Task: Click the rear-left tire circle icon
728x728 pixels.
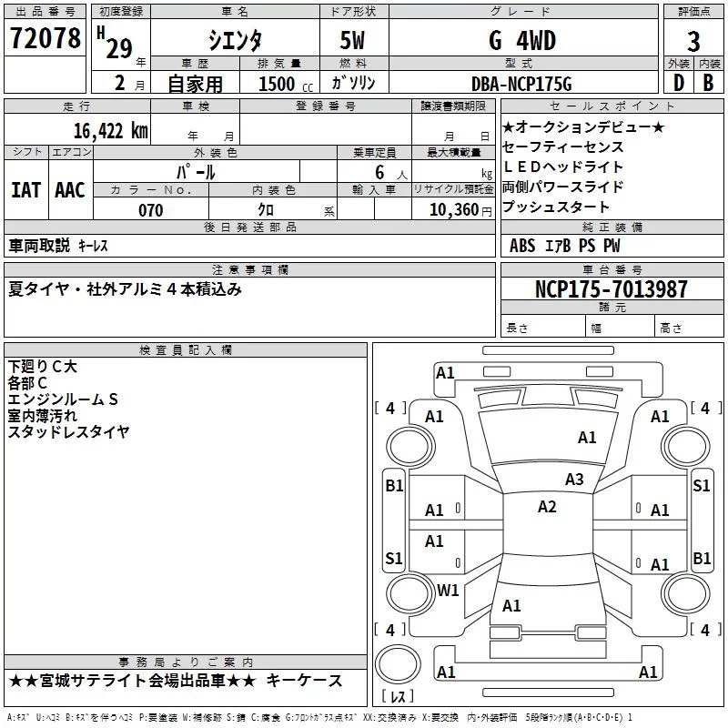Action: coord(410,593)
